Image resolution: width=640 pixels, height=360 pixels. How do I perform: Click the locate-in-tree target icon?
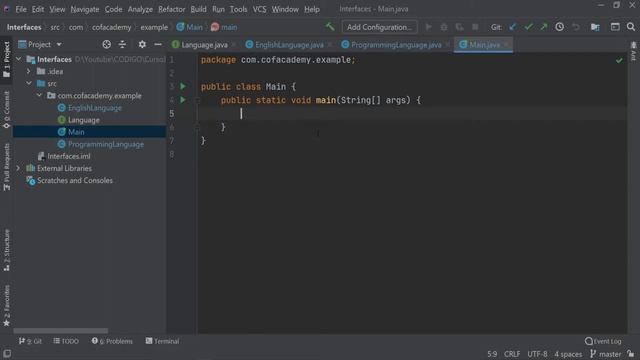pyautogui.click(x=107, y=44)
